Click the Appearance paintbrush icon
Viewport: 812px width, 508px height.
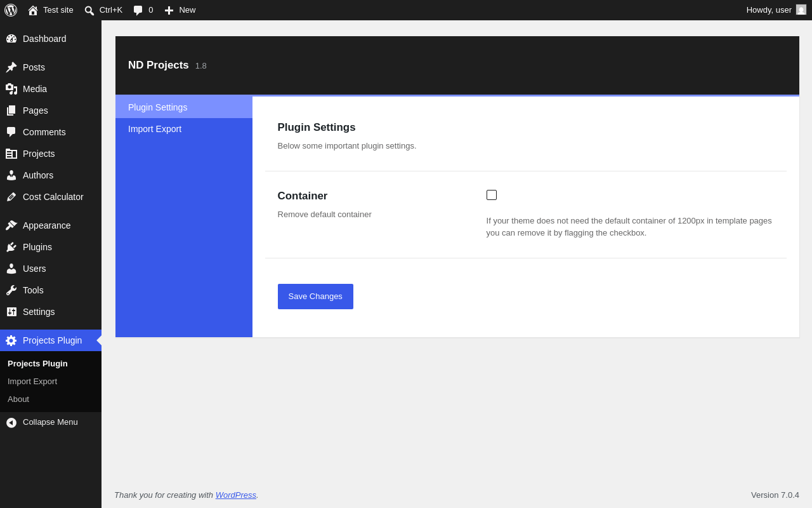[11, 225]
